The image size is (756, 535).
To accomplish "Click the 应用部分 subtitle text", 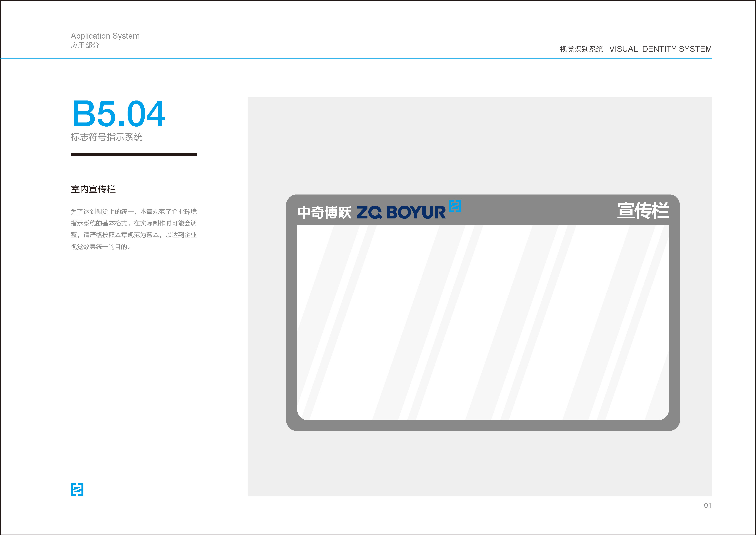I will 85,45.
